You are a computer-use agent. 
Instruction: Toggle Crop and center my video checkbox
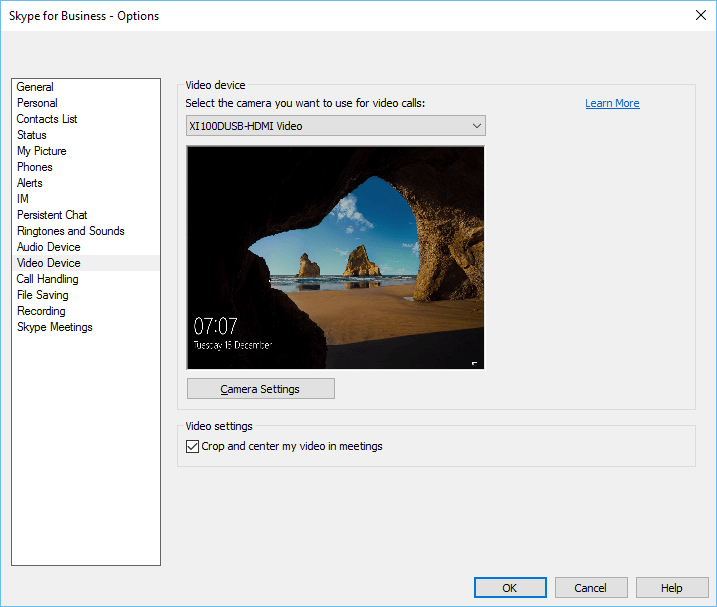click(x=193, y=446)
